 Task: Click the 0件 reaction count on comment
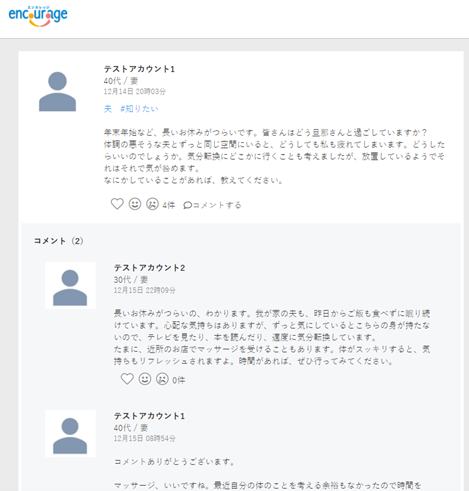pyautogui.click(x=179, y=380)
